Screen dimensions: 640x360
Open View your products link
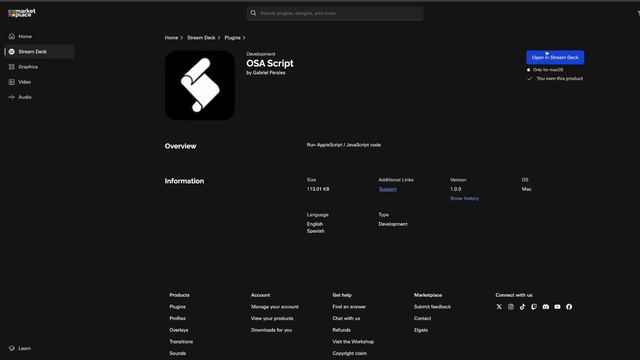click(272, 318)
